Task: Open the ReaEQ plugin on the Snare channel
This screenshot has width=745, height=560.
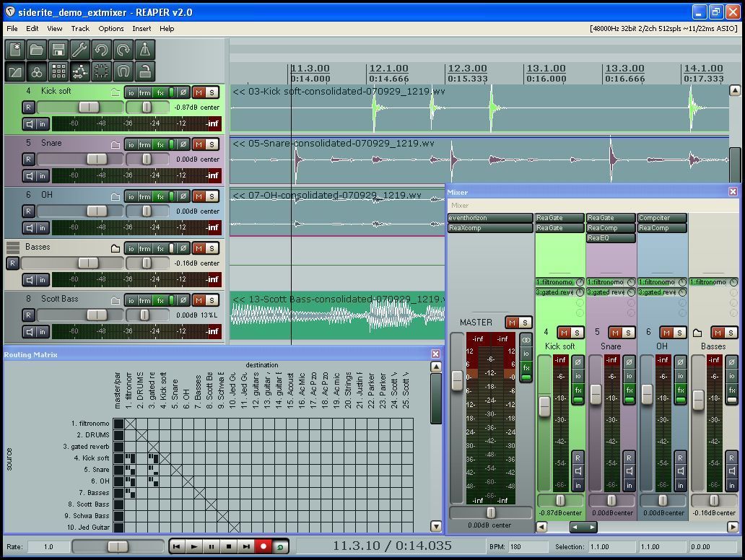Action: (610, 238)
